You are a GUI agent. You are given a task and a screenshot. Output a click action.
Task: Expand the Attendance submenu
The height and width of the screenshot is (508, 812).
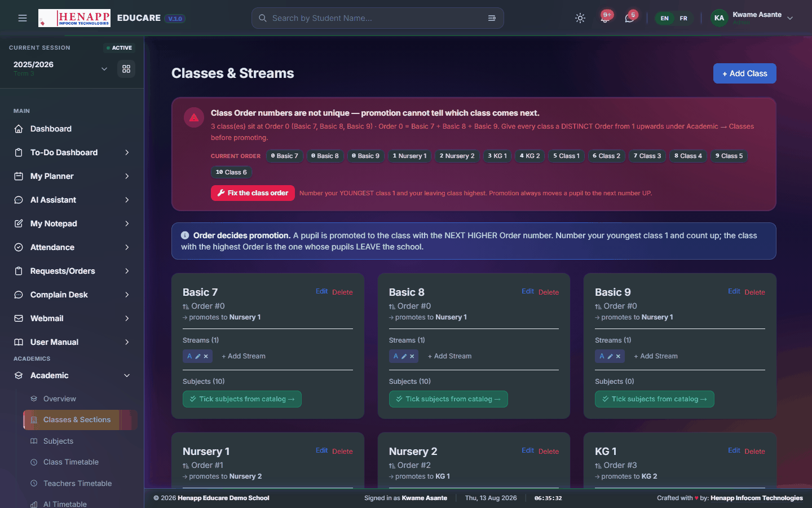(x=127, y=247)
